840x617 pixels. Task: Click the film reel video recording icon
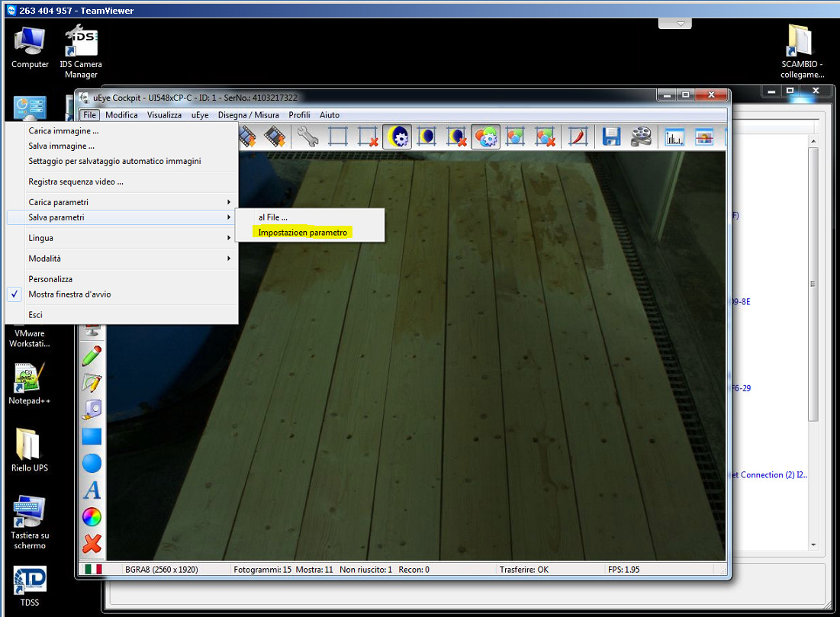[x=641, y=137]
